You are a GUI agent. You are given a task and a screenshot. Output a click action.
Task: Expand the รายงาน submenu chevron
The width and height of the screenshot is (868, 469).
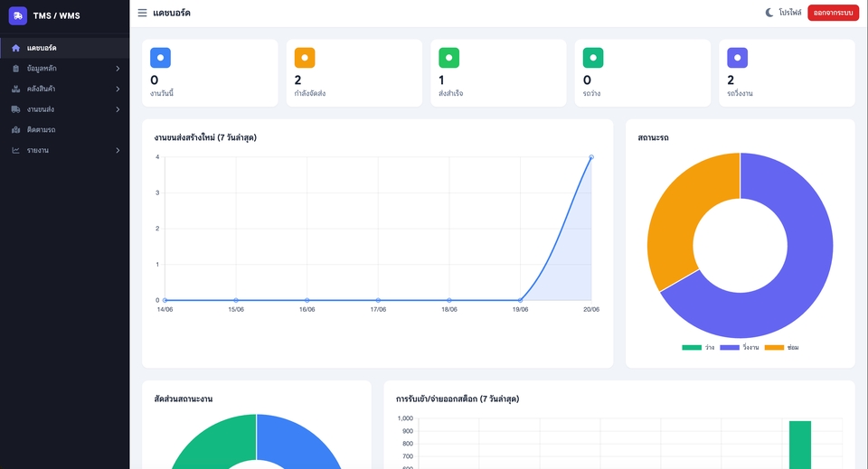point(118,150)
